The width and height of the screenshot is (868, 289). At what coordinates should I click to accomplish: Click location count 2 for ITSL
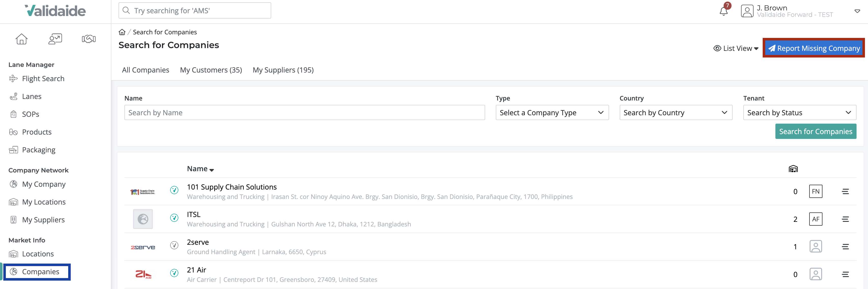(795, 219)
